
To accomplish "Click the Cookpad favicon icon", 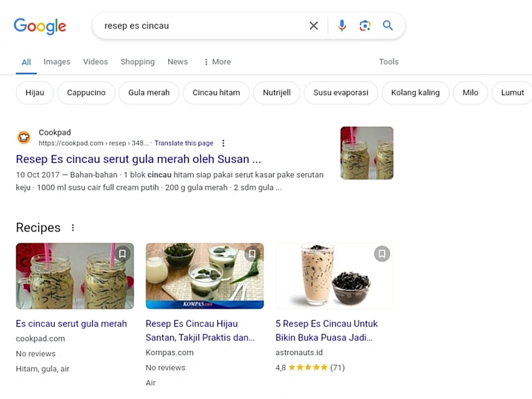I will [24, 137].
